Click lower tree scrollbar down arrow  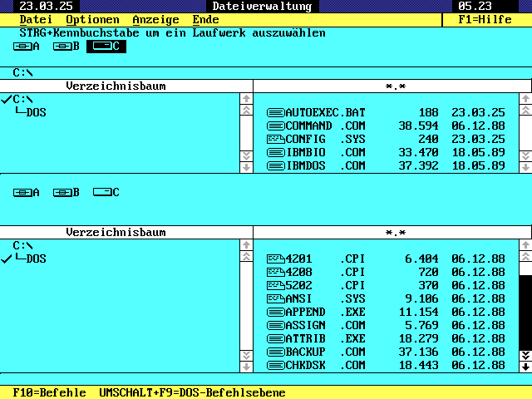point(246,367)
